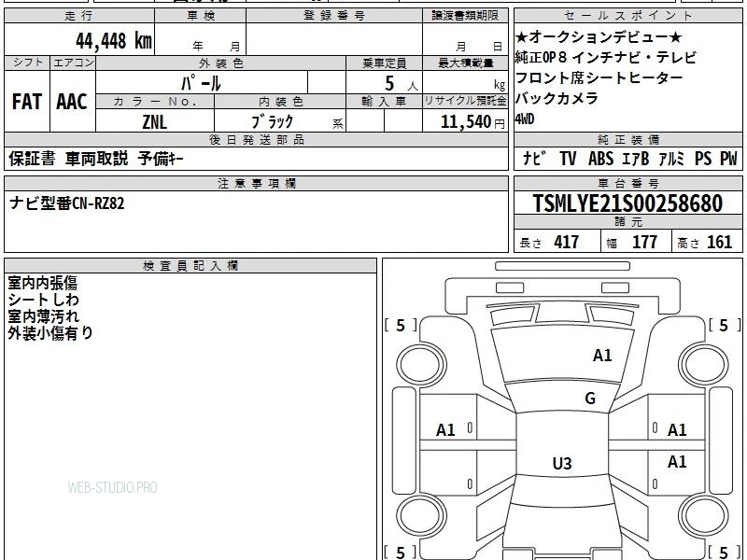Viewport: 747px width, 560px height.
Task: Click エアB in genuine equipment
Action: pos(636,159)
